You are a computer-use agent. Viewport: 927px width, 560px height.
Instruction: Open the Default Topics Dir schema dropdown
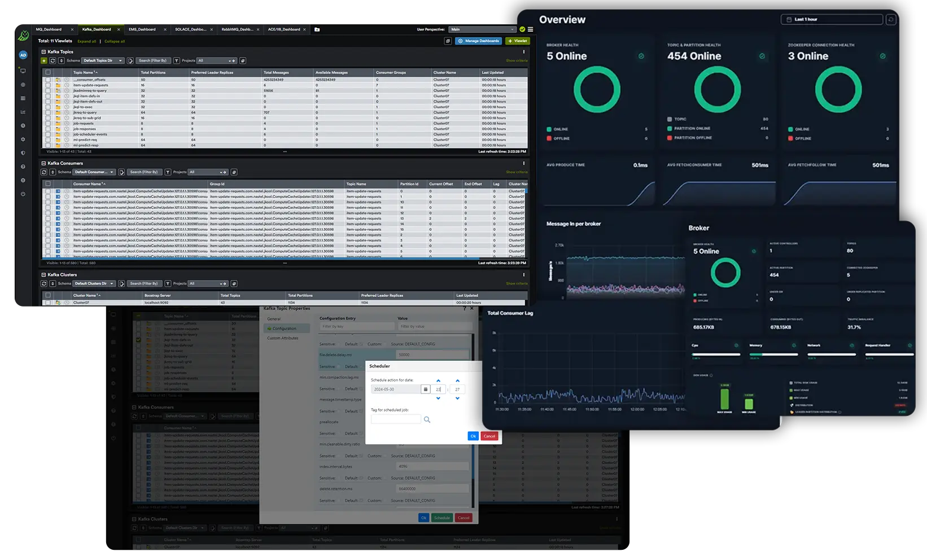tap(103, 60)
